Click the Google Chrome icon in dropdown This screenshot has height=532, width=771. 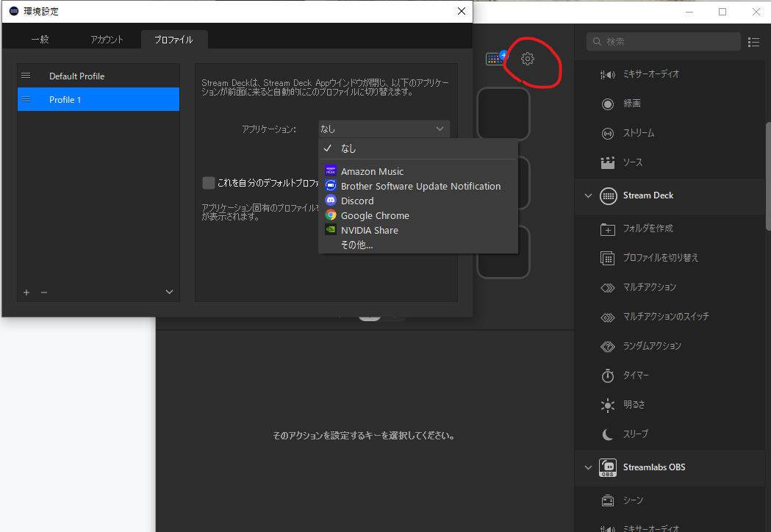pos(331,215)
